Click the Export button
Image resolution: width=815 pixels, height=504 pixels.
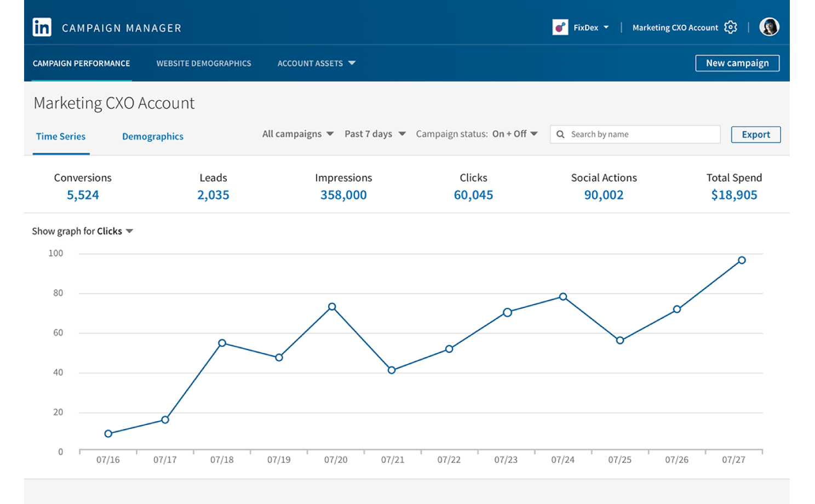756,135
